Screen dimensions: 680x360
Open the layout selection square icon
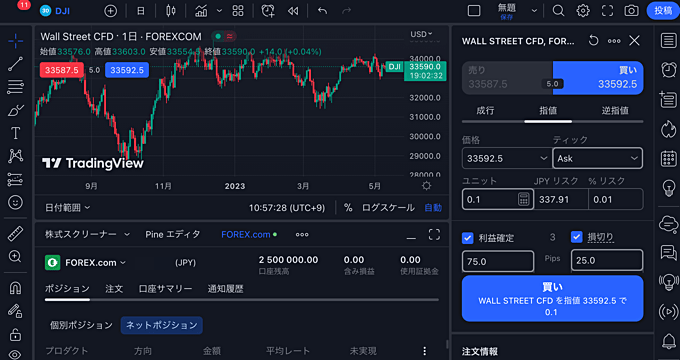tap(474, 11)
